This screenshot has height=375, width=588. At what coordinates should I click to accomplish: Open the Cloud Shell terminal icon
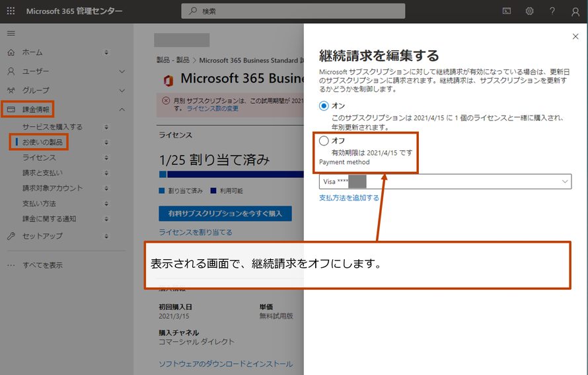(x=507, y=11)
